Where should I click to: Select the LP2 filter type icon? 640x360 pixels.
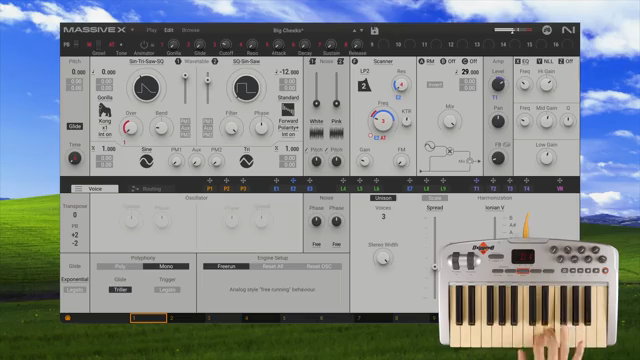[364, 85]
